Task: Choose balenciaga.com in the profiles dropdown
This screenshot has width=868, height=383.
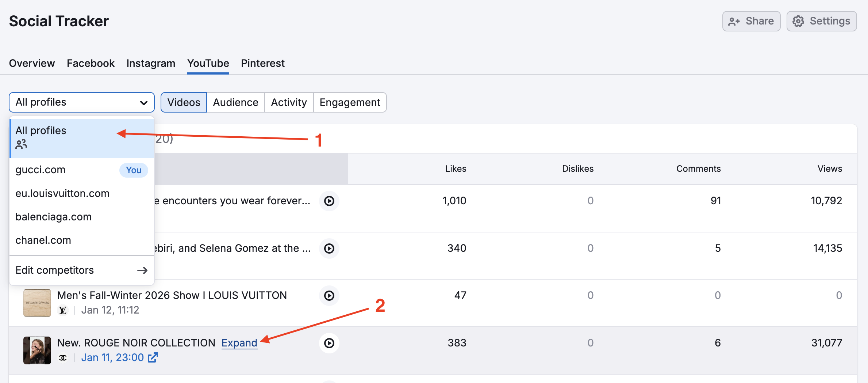Action: click(x=53, y=216)
